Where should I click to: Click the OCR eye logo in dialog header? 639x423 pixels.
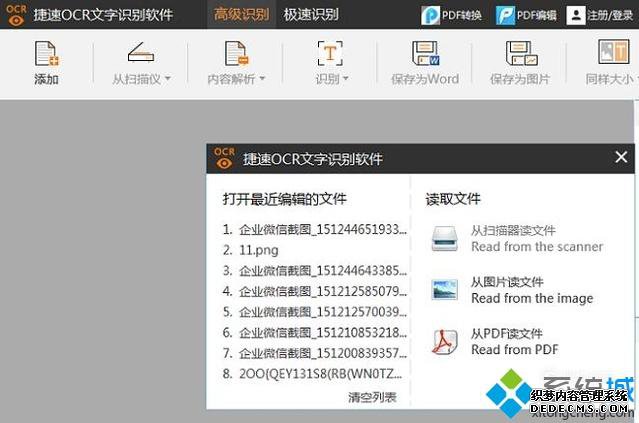pos(224,158)
